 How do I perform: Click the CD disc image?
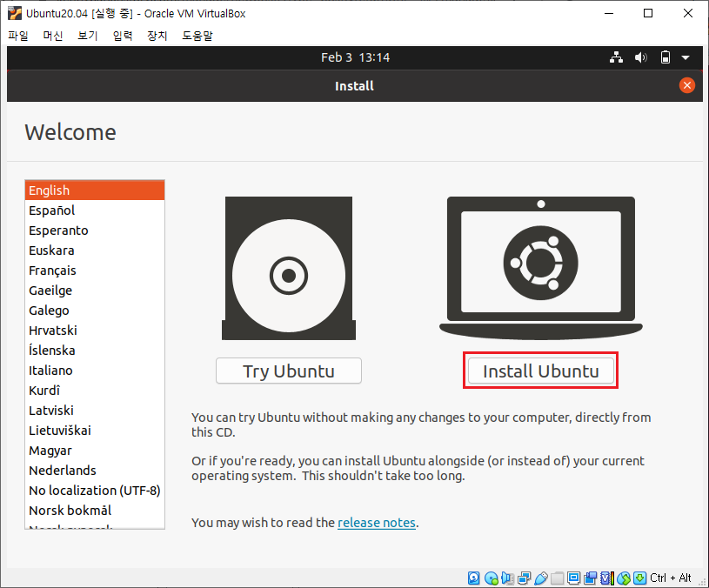(x=289, y=268)
